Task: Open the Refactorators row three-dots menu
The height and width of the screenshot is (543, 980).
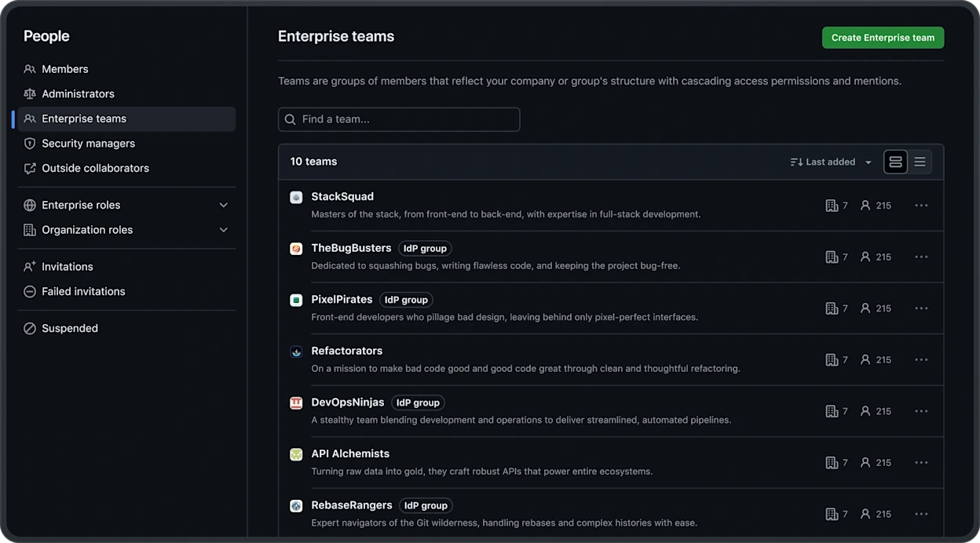Action: coord(921,359)
